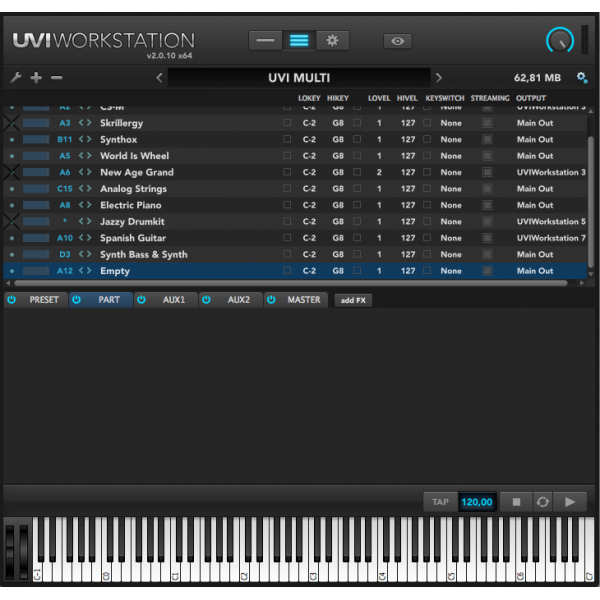Toggle the PRESET effects power button
600x600 pixels.
11,300
